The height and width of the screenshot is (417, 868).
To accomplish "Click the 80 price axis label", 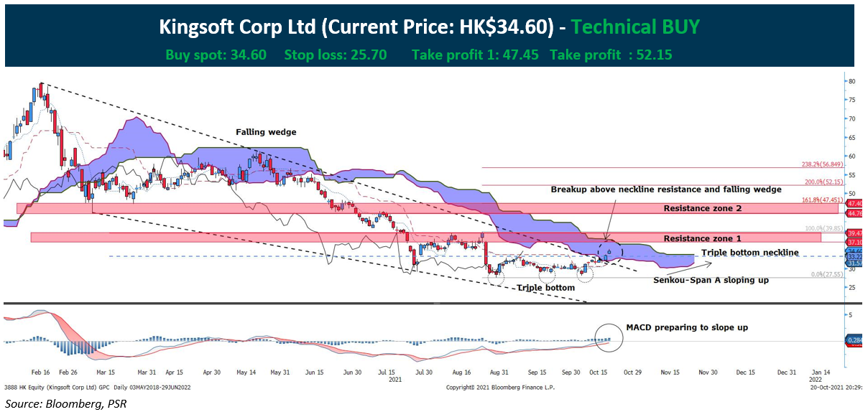I will (x=851, y=81).
